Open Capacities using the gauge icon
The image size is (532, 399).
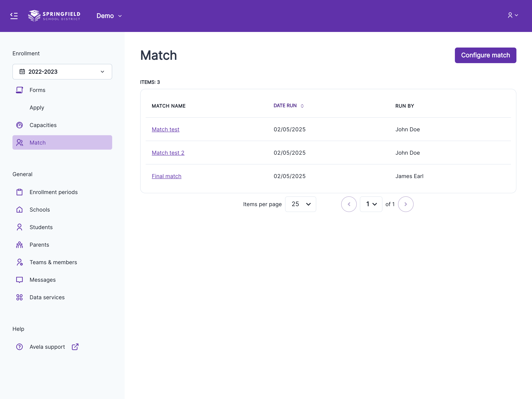19,125
